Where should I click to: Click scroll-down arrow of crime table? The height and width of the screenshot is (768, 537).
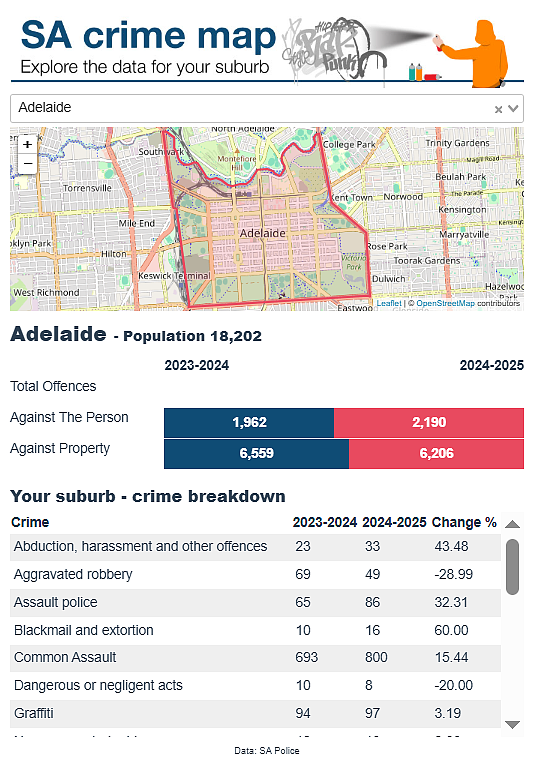[512, 724]
